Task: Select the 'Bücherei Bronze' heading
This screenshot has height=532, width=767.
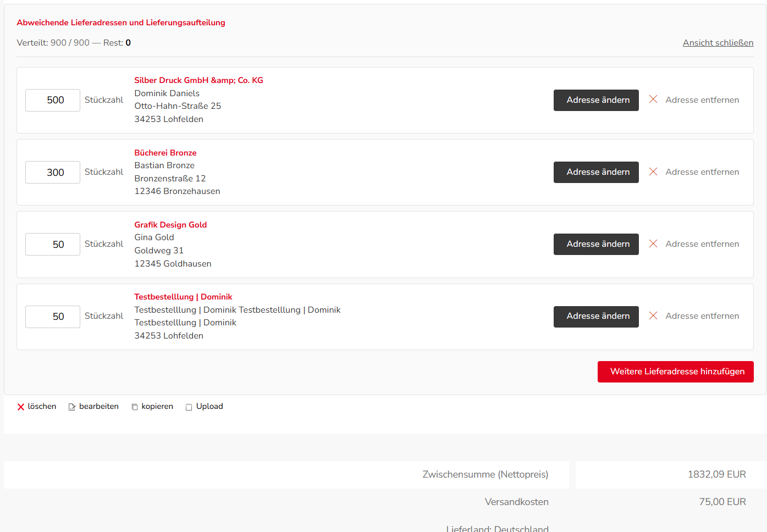Action: point(165,153)
